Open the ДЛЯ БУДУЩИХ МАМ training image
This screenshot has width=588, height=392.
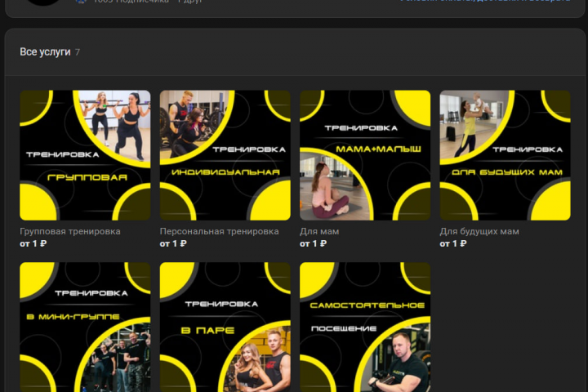(506, 155)
